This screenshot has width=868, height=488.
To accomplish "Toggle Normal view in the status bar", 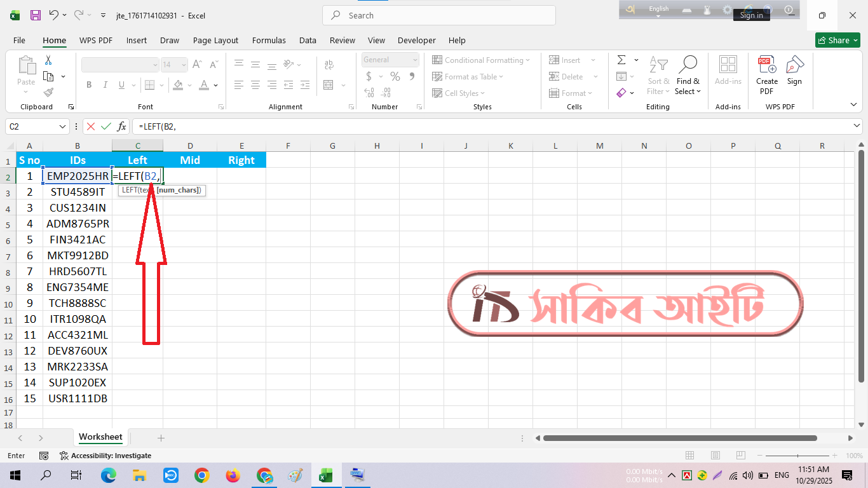I will 690,456.
